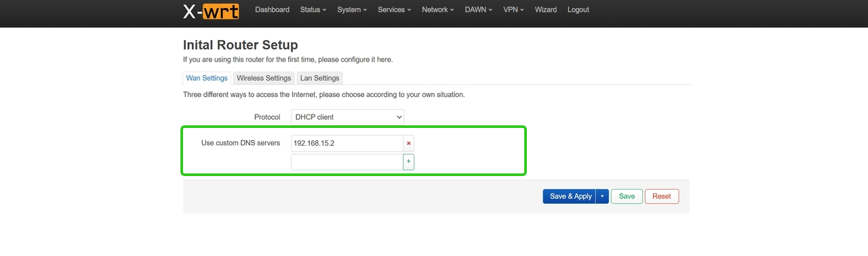Go to the Dashboard page
This screenshot has height=256, width=868.
(272, 9)
